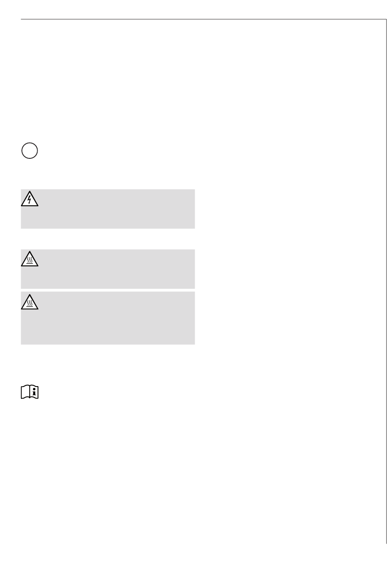Select the gray box beside electrical warning
The height and width of the screenshot is (561, 392).
(x=108, y=209)
